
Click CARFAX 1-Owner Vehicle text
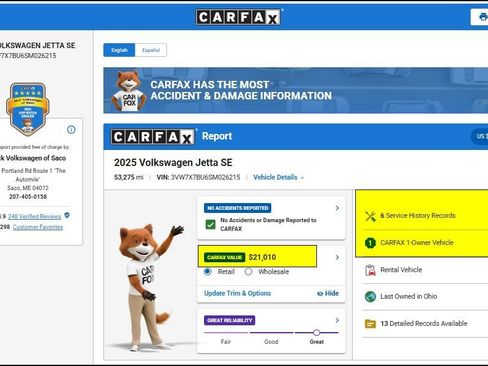(417, 243)
